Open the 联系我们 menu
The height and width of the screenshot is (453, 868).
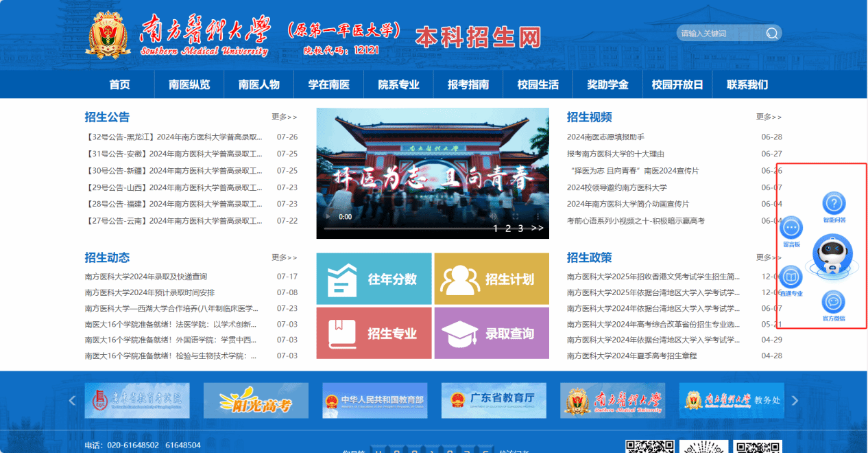coord(747,84)
